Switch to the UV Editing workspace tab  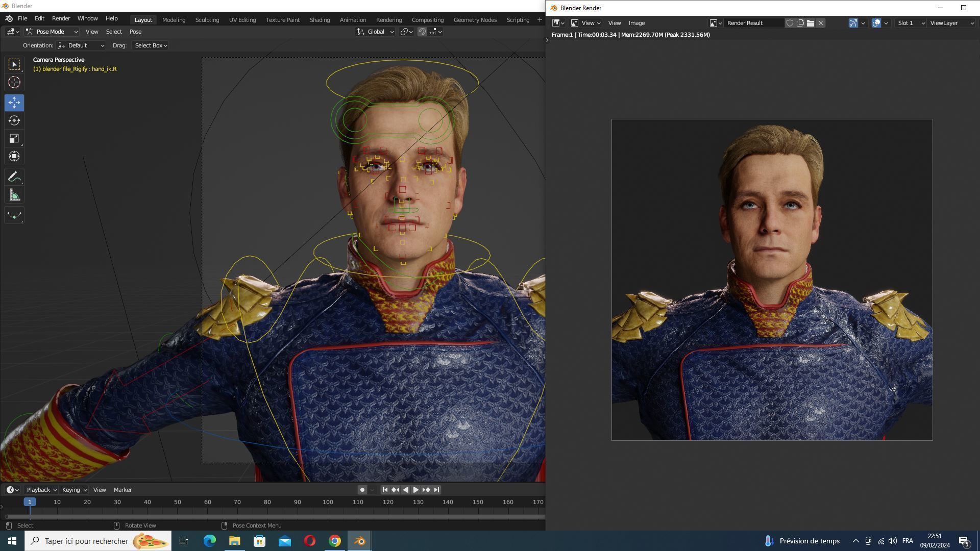pos(242,20)
